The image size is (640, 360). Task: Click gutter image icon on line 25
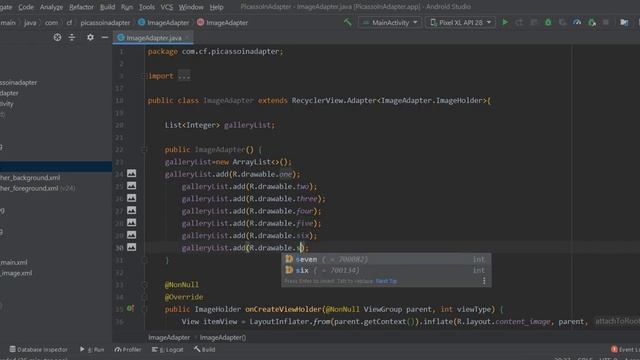point(131,186)
